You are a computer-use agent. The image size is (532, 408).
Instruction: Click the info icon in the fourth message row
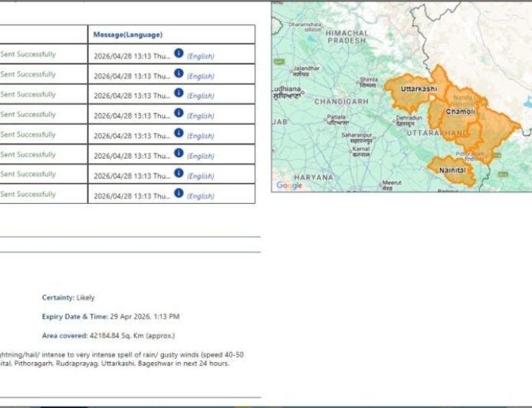(x=179, y=114)
